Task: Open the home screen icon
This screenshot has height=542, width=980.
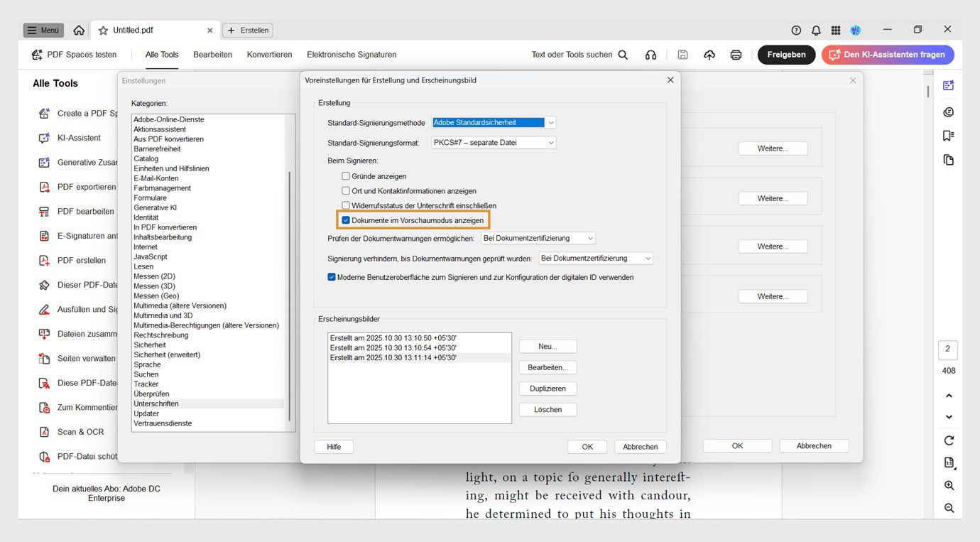Action: 79,31
